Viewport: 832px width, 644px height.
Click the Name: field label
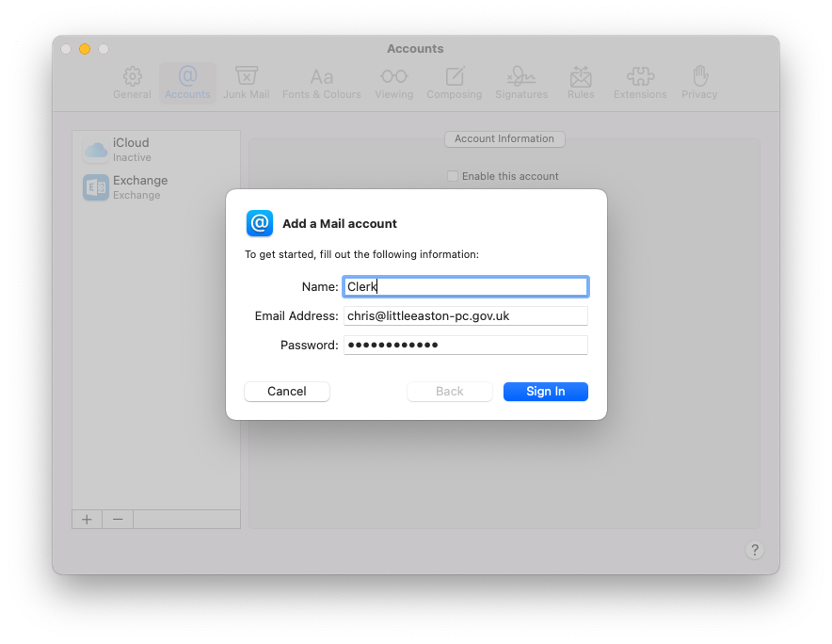(320, 287)
